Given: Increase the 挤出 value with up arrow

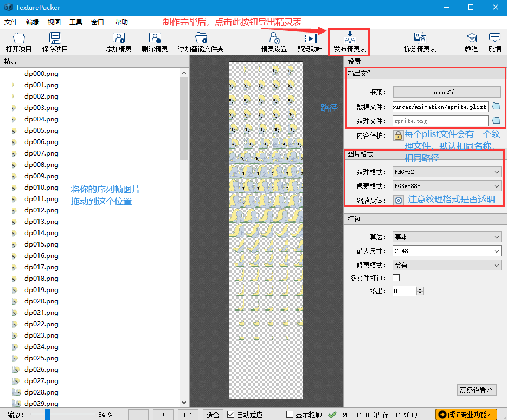Looking at the screenshot, I should (x=420, y=289).
